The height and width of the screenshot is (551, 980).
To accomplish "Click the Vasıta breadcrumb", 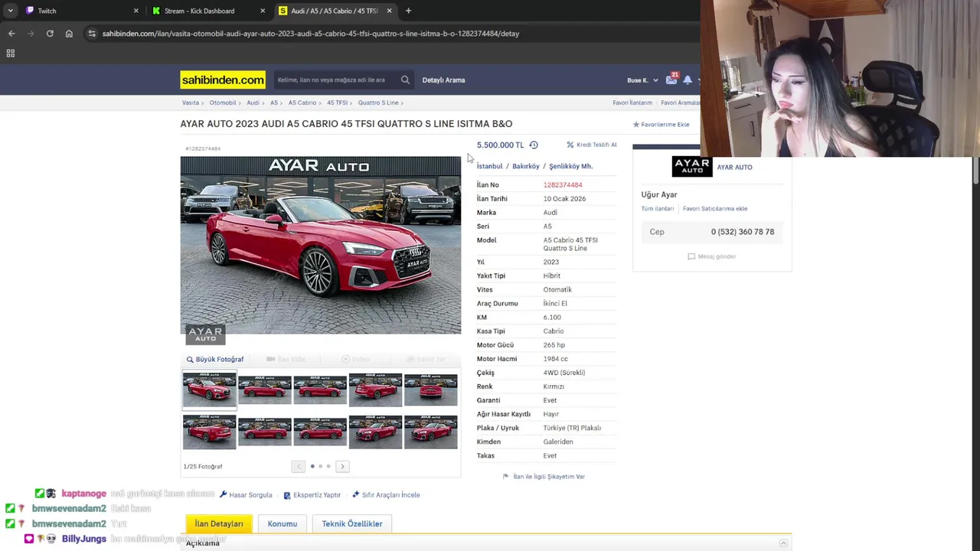I will coord(190,103).
